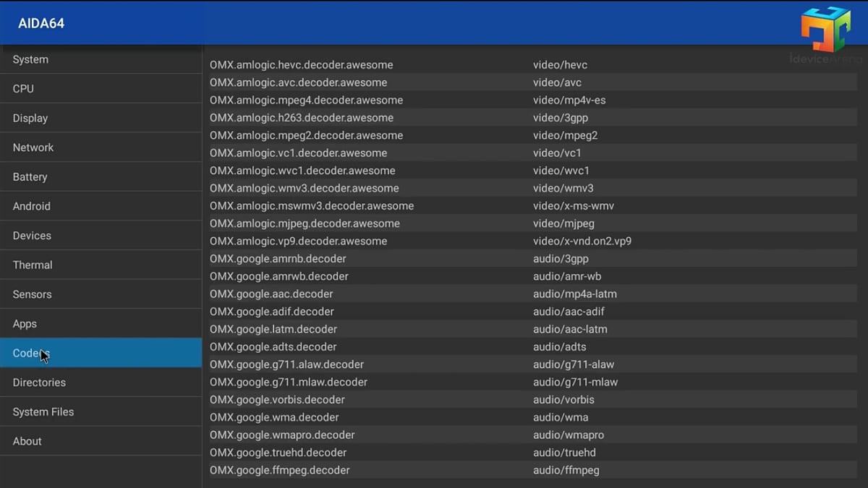Show Thermal information
The image size is (868, 488).
[x=101, y=265]
